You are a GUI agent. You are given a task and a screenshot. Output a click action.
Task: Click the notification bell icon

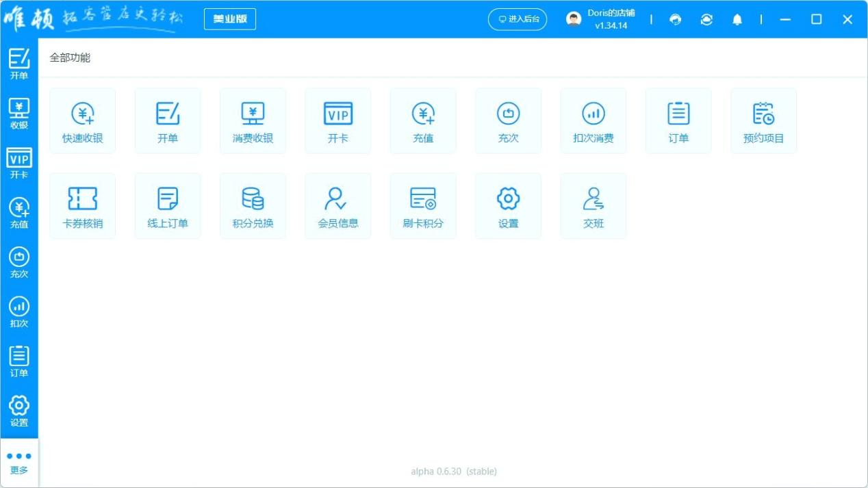point(737,19)
